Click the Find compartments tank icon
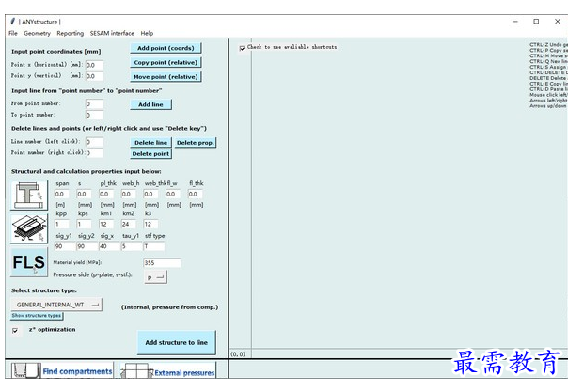Image resolution: width=568 pixels, height=392 pixels. pyautogui.click(x=25, y=370)
